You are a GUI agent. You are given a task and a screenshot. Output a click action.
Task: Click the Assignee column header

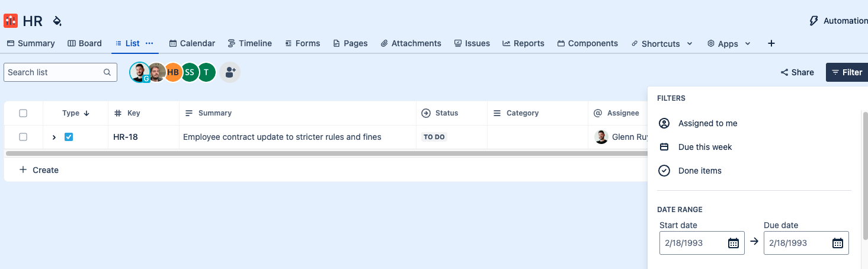[617, 113]
